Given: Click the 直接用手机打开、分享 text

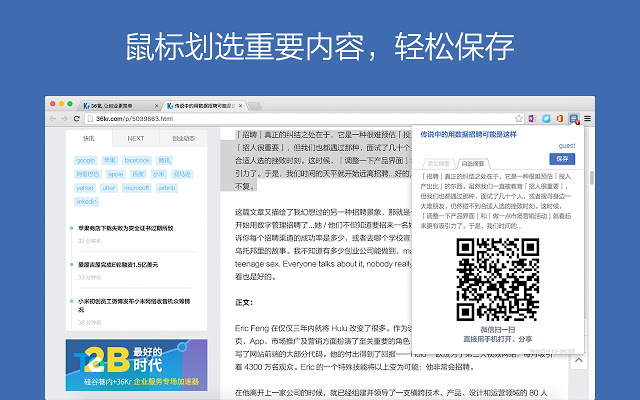Looking at the screenshot, I should pyautogui.click(x=498, y=339).
